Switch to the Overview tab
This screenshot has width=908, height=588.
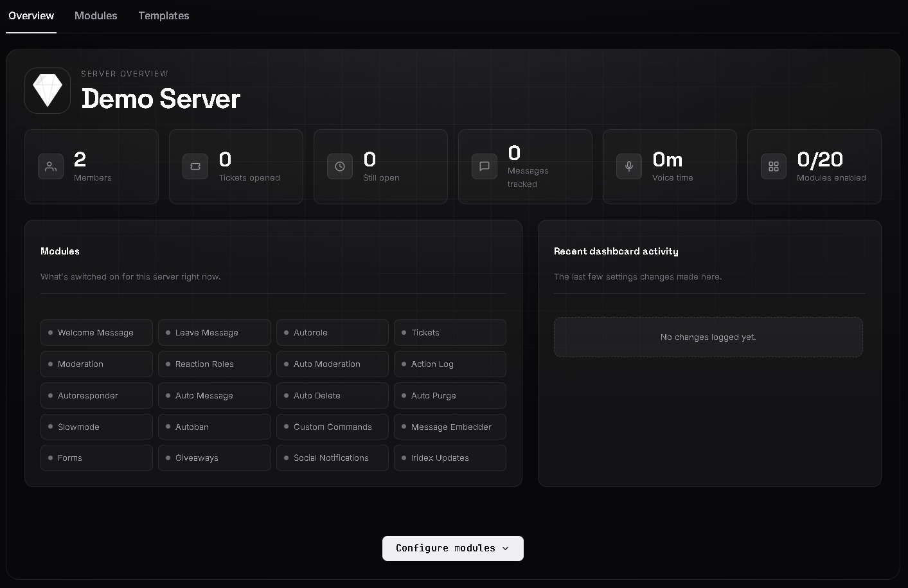(31, 16)
